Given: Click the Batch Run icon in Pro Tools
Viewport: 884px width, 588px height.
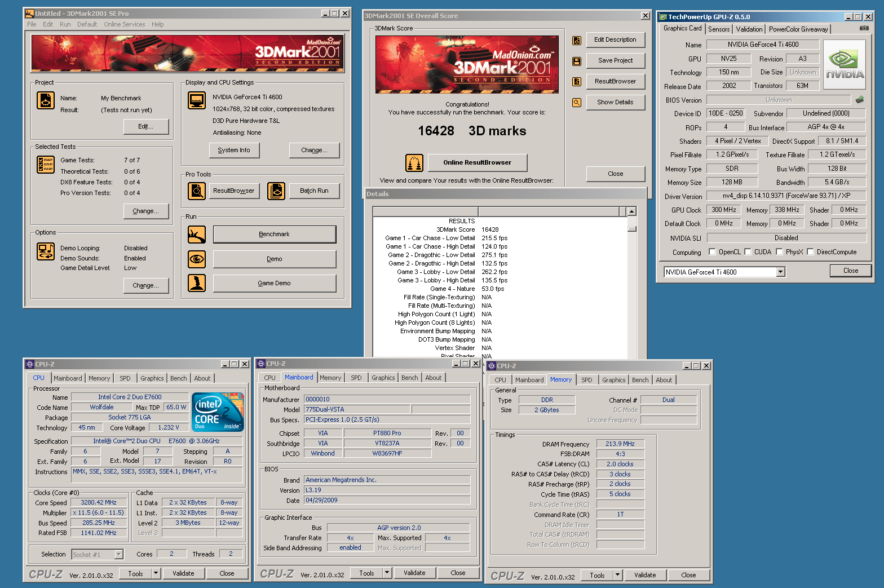Looking at the screenshot, I should tap(276, 191).
